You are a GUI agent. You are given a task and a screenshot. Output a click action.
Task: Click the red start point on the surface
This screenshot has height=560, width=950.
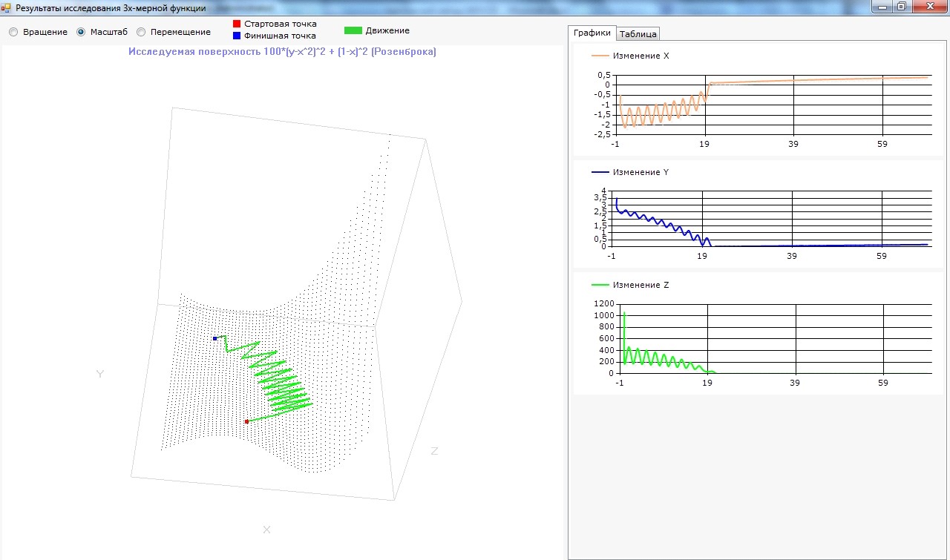(246, 421)
